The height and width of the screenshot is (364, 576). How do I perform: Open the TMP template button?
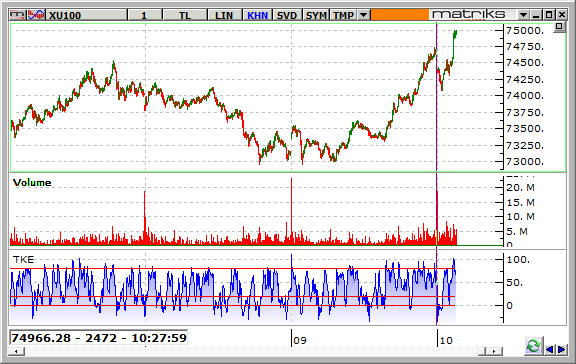tap(343, 15)
